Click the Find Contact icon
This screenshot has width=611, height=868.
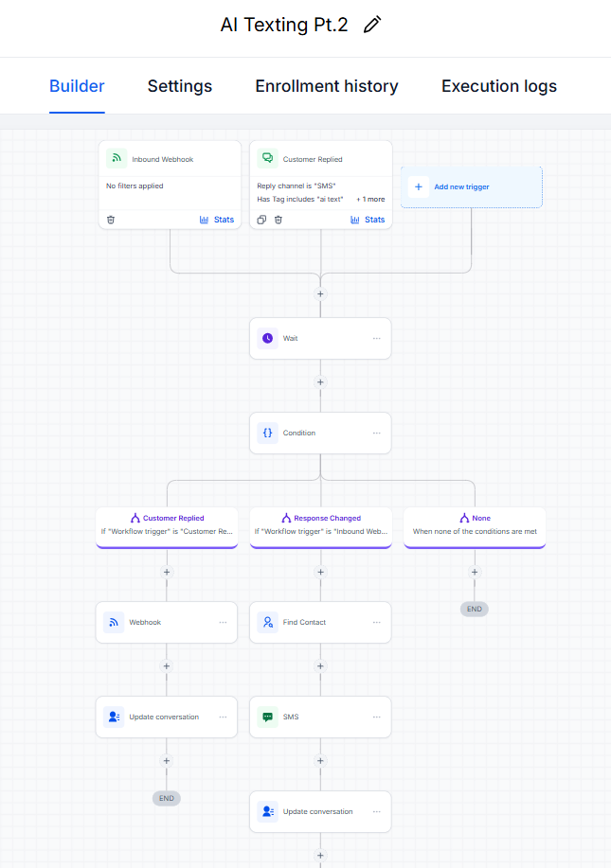(x=267, y=622)
